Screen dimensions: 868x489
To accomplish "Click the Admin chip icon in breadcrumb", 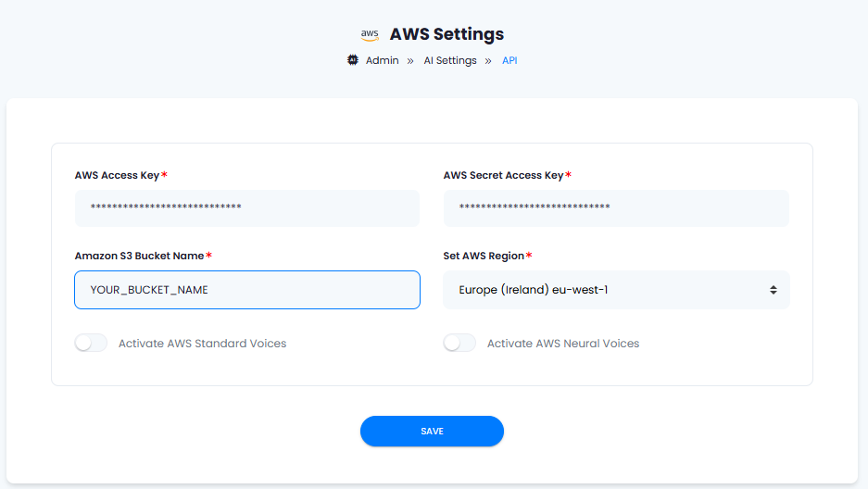I will click(353, 60).
